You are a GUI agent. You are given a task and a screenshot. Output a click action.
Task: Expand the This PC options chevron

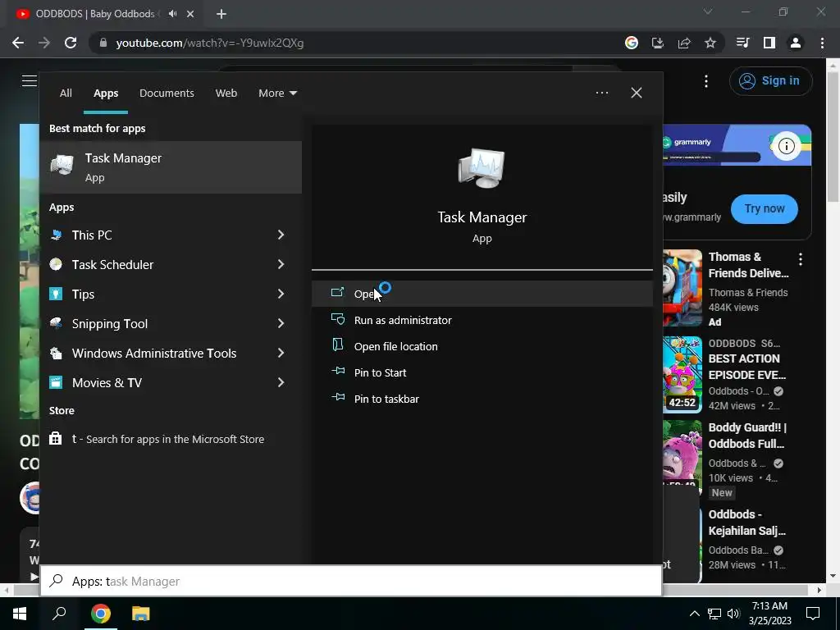pyautogui.click(x=281, y=235)
